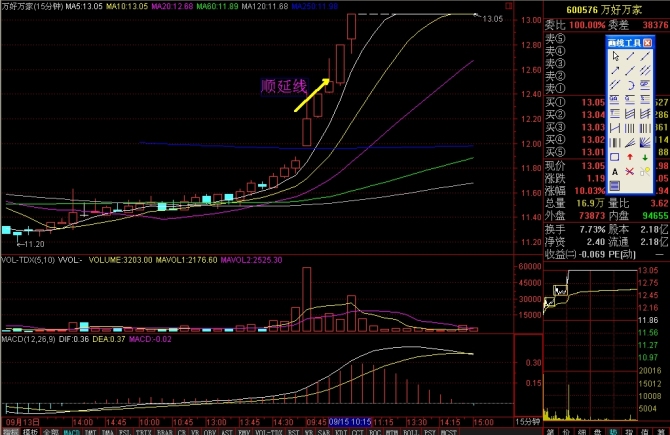This screenshot has height=435, width=670.
Task: Open the VOL-TDX indicator tab
Action: tap(268, 432)
